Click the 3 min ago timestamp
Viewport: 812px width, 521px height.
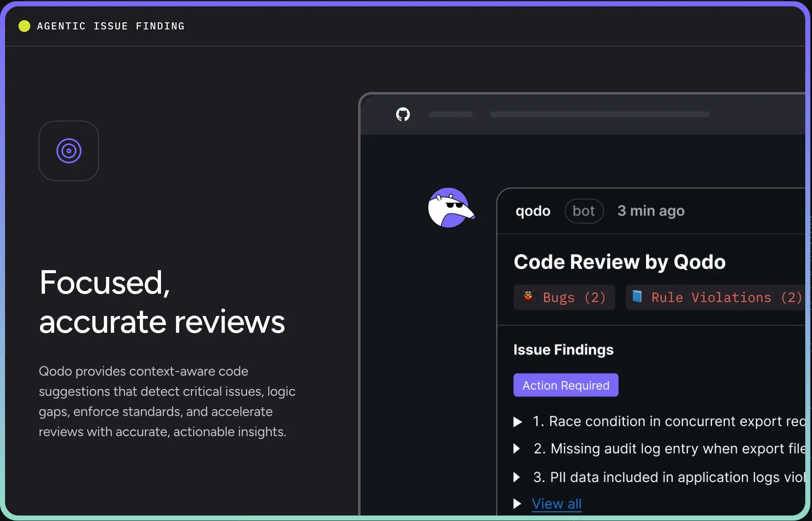pyautogui.click(x=651, y=211)
